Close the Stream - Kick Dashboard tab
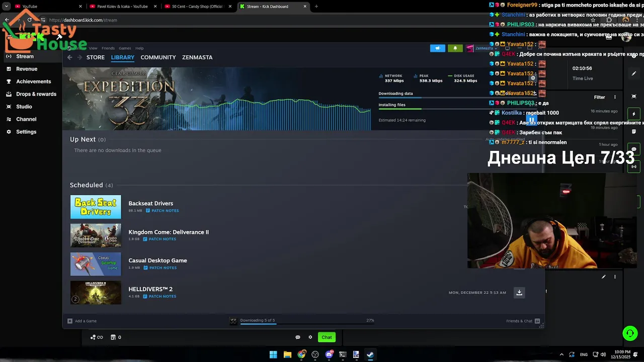 305,7
